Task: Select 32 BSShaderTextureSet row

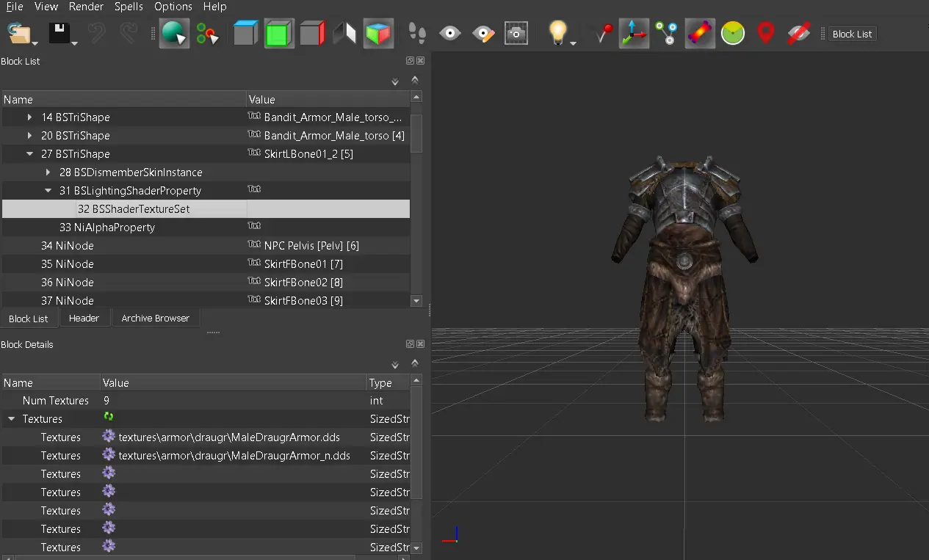Action: (x=206, y=209)
